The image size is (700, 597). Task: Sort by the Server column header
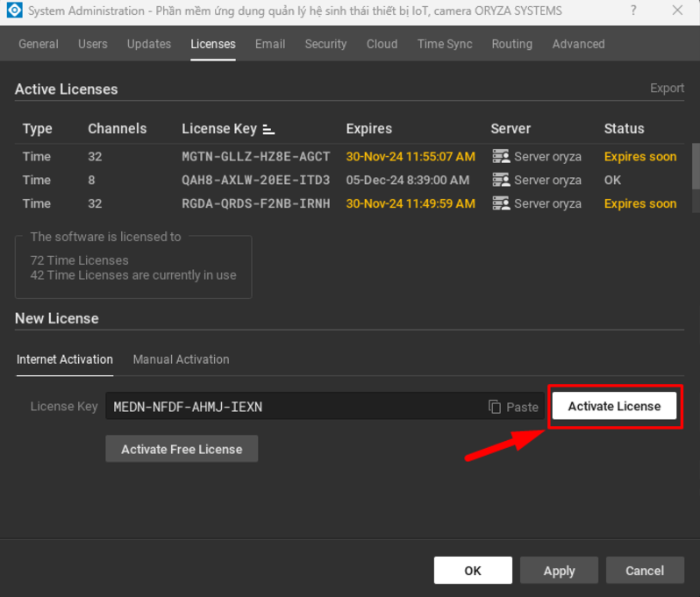coord(511,129)
